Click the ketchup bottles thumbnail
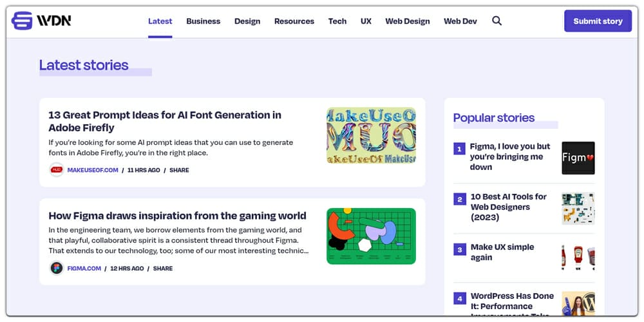This screenshot has width=644, height=322. click(x=578, y=258)
